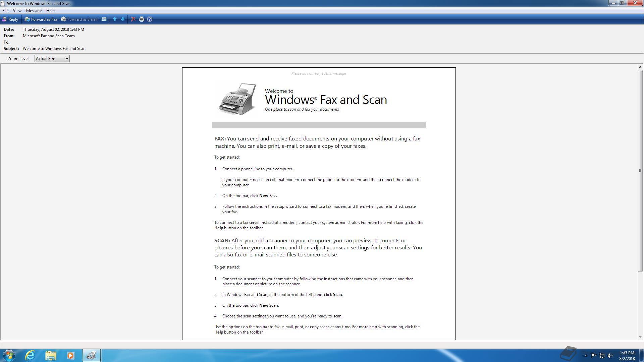The image size is (644, 362).
Task: Click the bold 'SCAN:' heading
Action: (x=222, y=241)
